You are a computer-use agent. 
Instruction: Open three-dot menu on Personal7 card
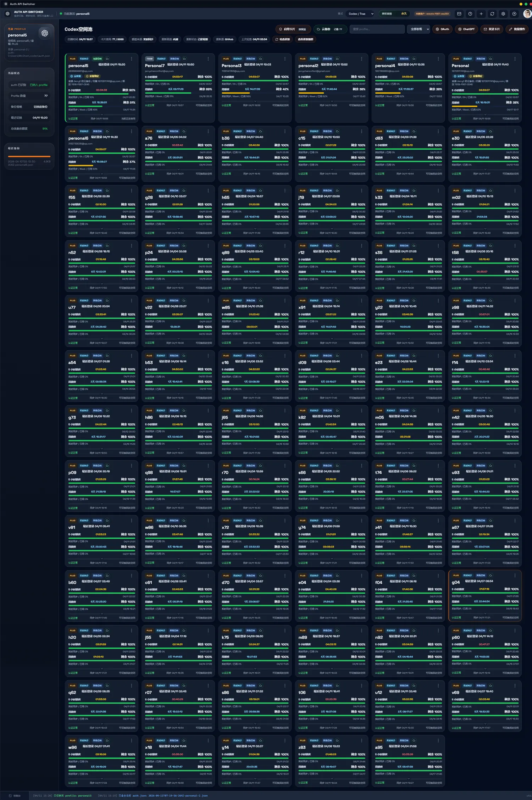208,59
